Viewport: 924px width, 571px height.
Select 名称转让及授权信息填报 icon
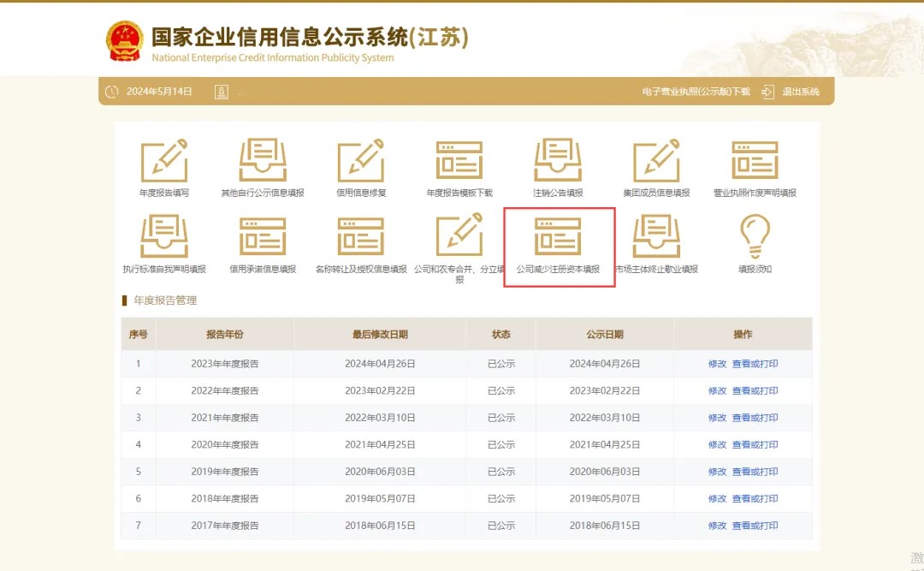tap(361, 237)
